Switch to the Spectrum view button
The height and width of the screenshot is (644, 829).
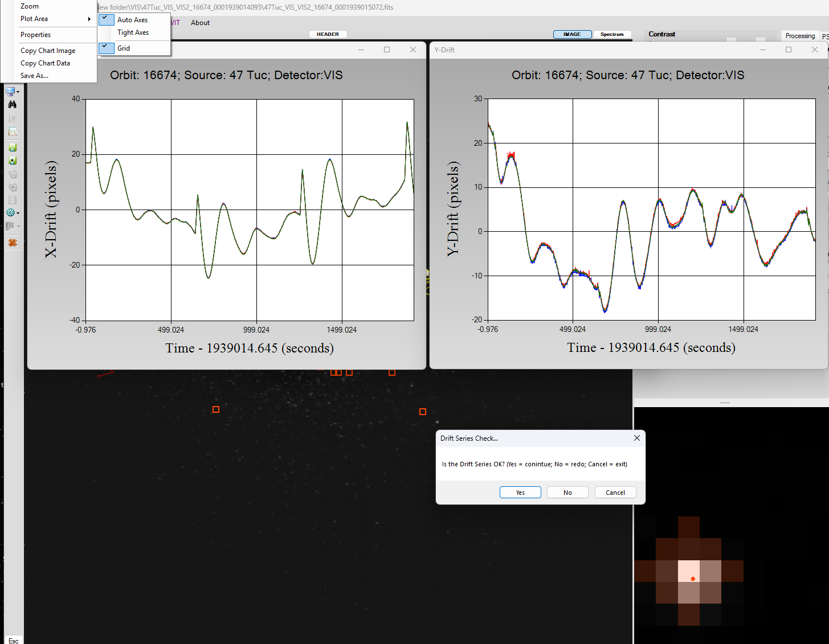(612, 34)
